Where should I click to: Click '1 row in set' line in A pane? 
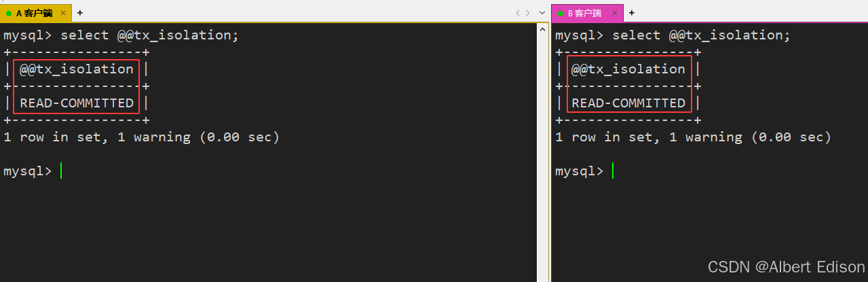pyautogui.click(x=142, y=137)
